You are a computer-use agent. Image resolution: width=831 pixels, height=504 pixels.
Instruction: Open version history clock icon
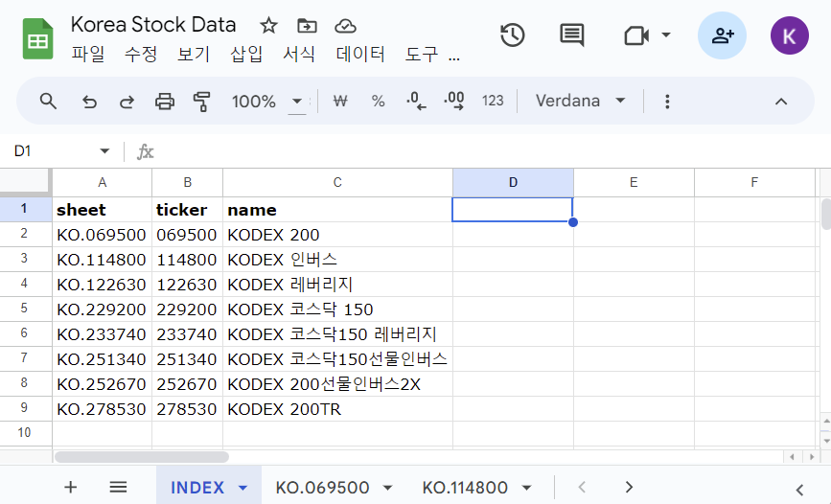tap(513, 35)
